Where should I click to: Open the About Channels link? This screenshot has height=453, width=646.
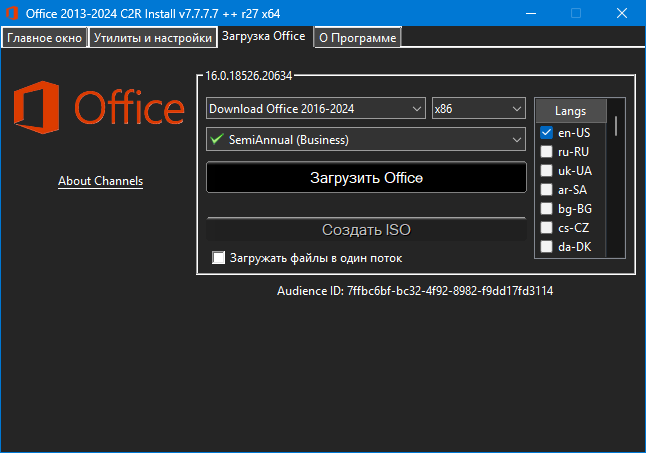tap(100, 181)
